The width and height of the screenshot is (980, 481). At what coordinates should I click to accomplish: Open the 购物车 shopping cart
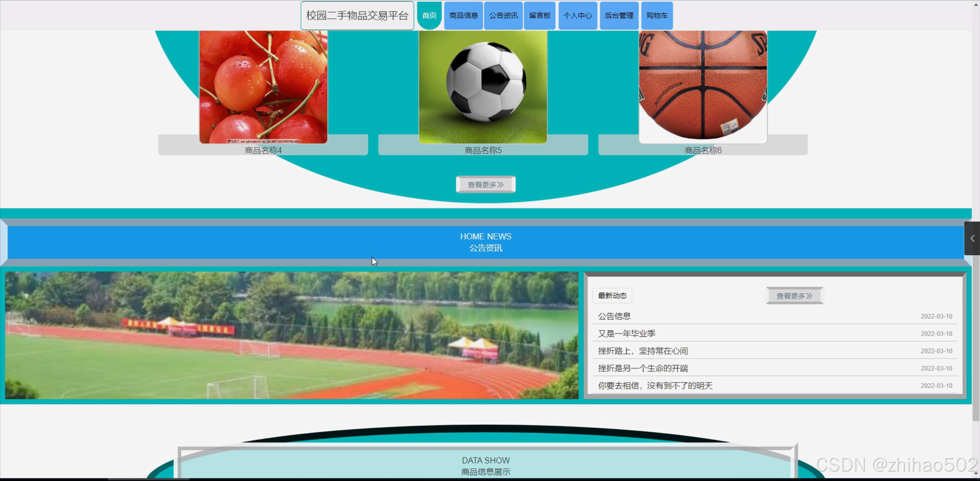[657, 15]
